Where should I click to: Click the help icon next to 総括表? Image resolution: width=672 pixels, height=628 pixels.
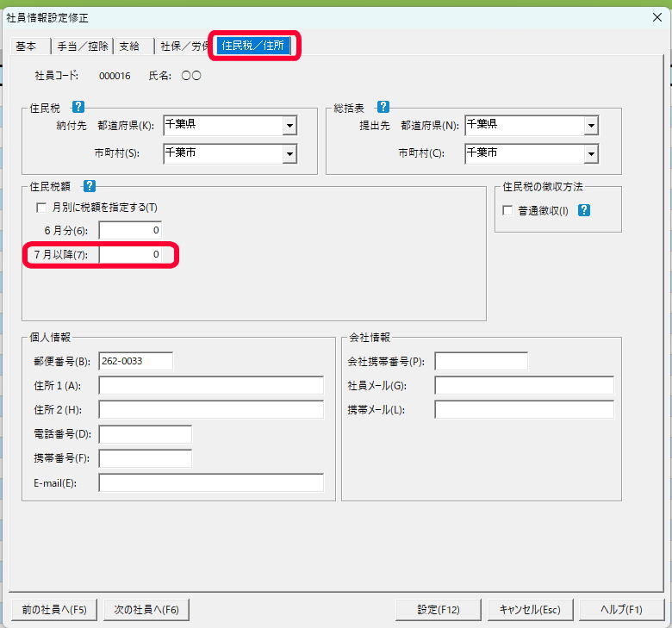pos(383,108)
